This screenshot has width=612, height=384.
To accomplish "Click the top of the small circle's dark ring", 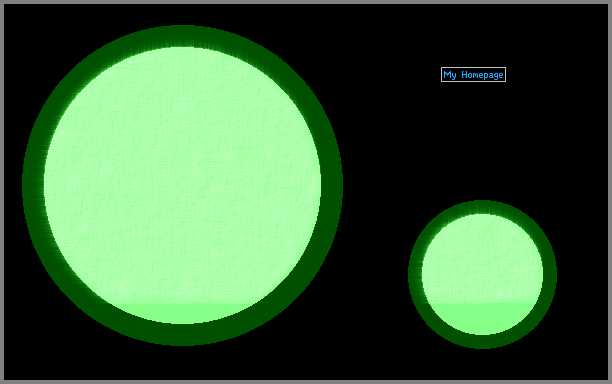I will click(x=482, y=207).
